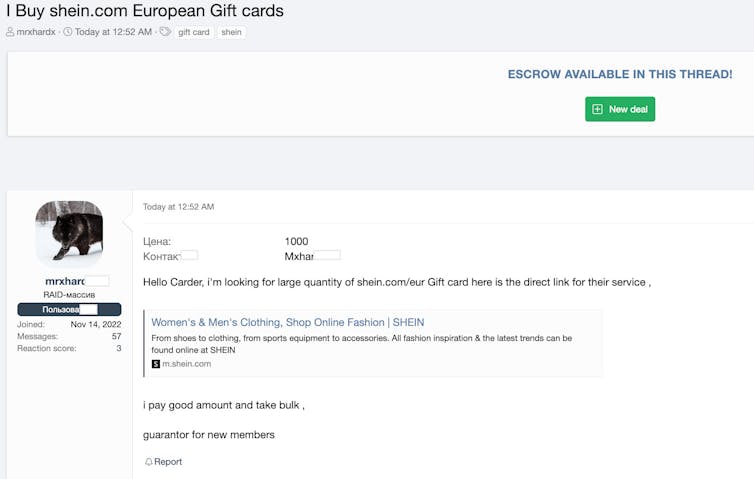The image size is (754, 479).
Task: Click the post timestamp above Цена
Action: 178,207
